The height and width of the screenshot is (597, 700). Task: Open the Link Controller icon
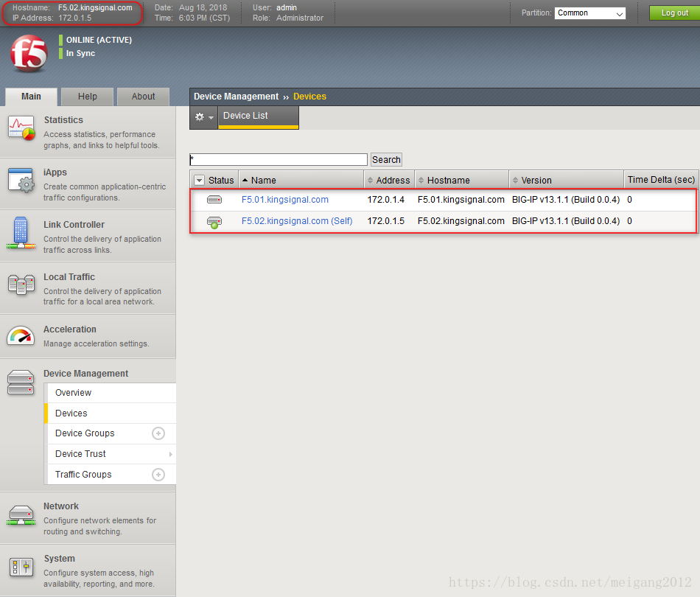pyautogui.click(x=21, y=233)
